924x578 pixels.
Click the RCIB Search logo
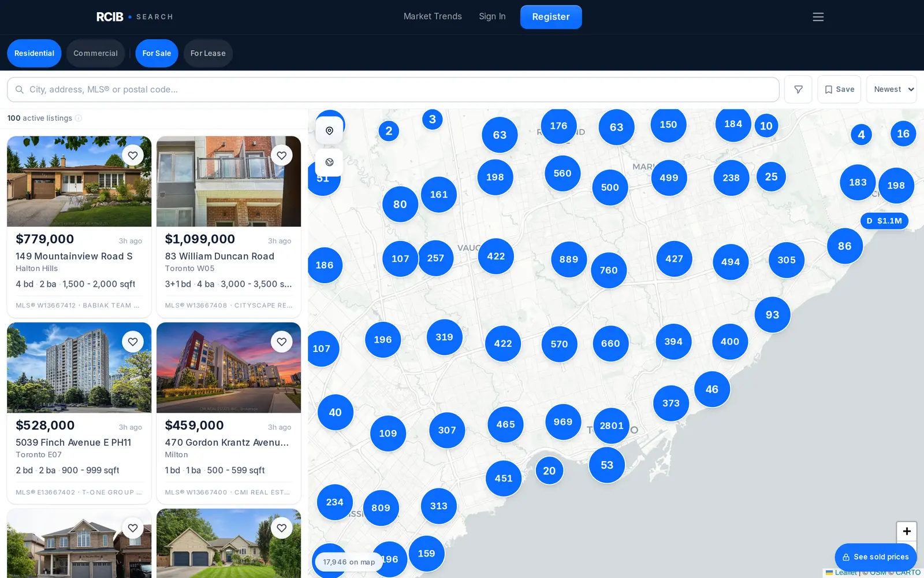click(135, 17)
